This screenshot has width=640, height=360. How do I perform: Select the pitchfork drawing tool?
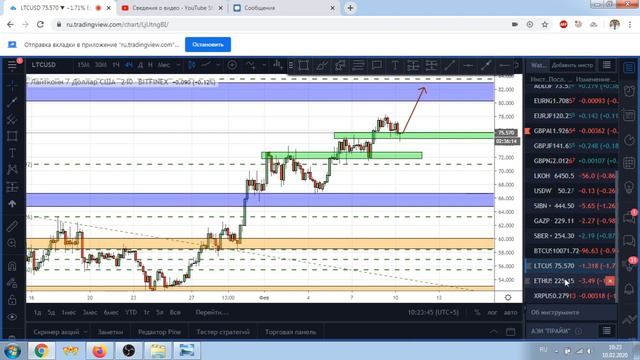coord(12,119)
